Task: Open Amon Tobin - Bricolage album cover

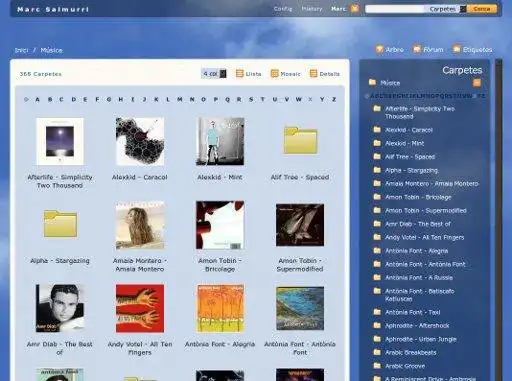Action: 220,225
